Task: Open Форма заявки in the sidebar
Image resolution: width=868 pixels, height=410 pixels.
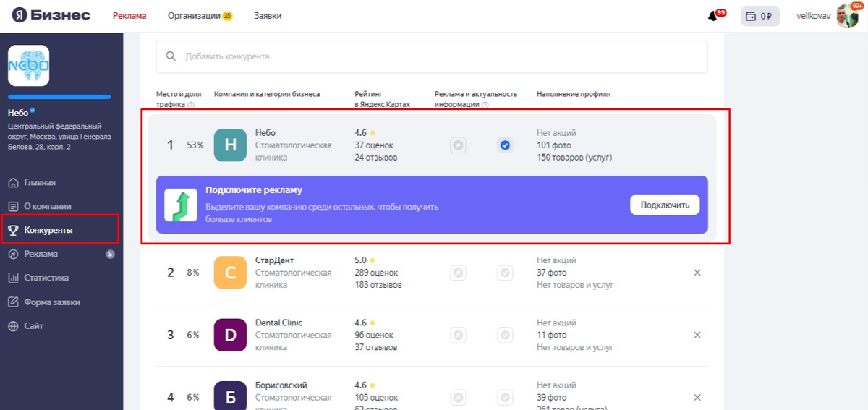Action: click(x=51, y=302)
